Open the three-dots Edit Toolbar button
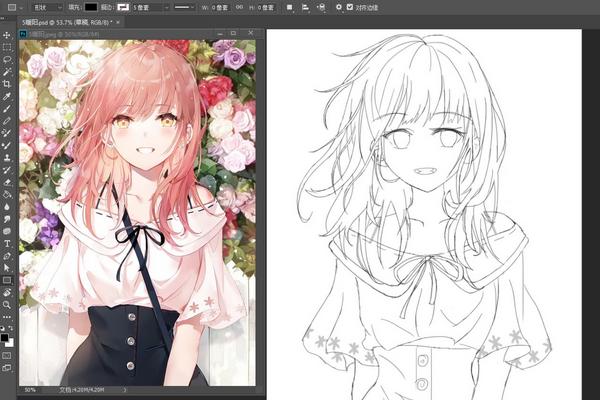600x400 pixels. (x=7, y=317)
